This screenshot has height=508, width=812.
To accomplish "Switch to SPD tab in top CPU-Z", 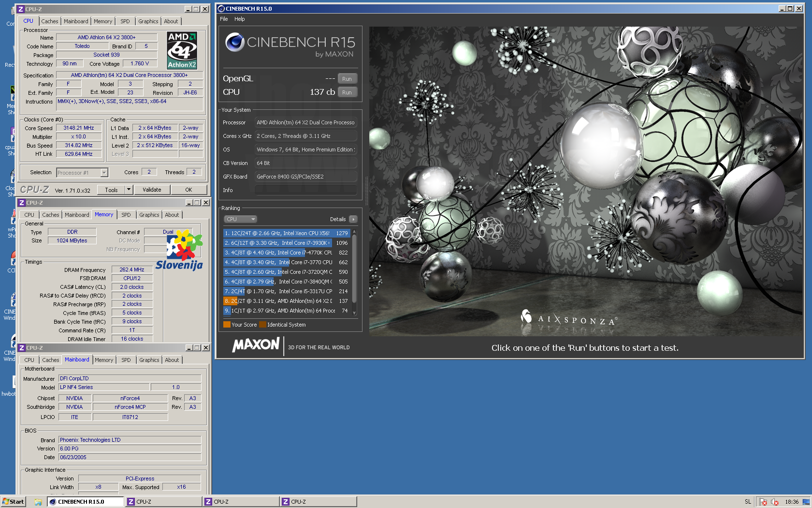I will 125,21.
